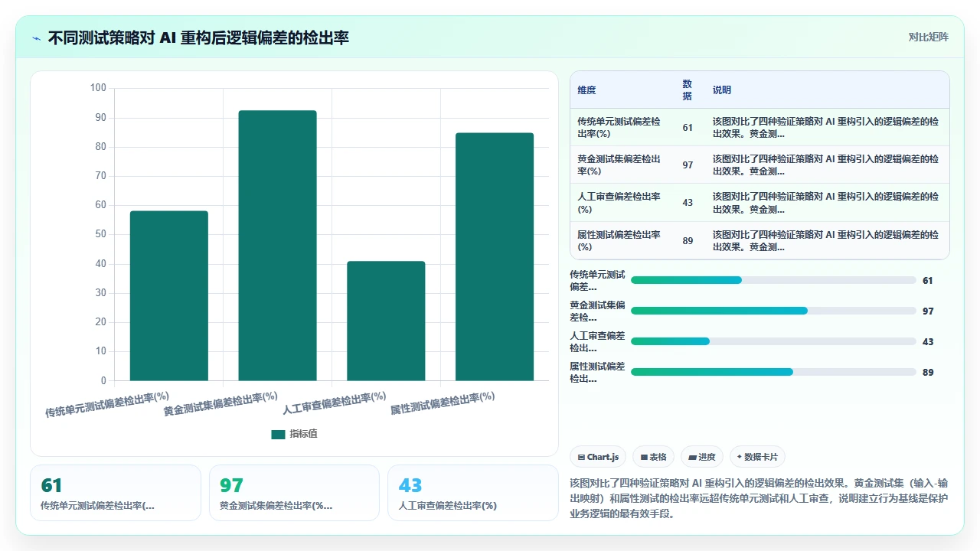
Task: Click the 黄金测试集 bar in chart
Action: coord(277,245)
